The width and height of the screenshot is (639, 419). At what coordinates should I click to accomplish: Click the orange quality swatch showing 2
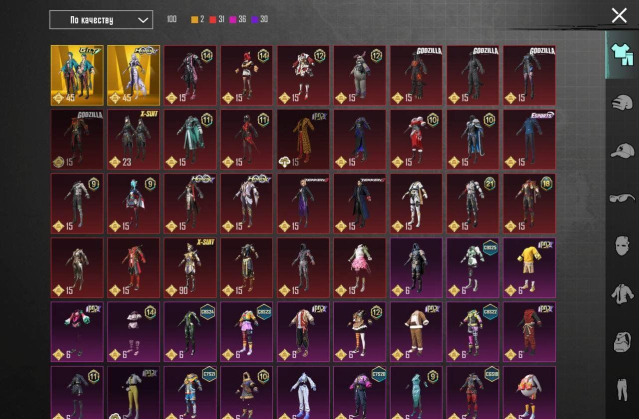tap(196, 20)
